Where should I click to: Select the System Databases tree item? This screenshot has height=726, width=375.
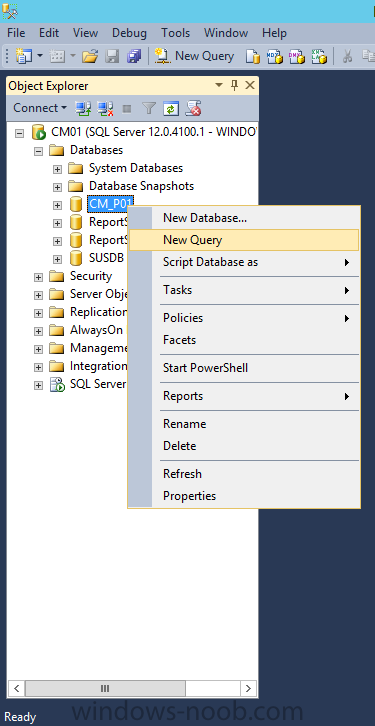pyautogui.click(x=136, y=168)
